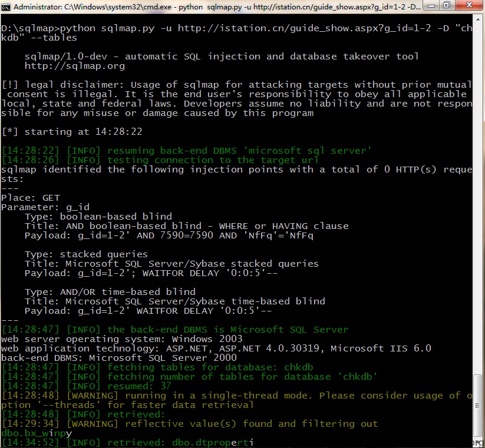
Task: Click 'resuming back-end DBMS' info line
Action: [x=186, y=151]
